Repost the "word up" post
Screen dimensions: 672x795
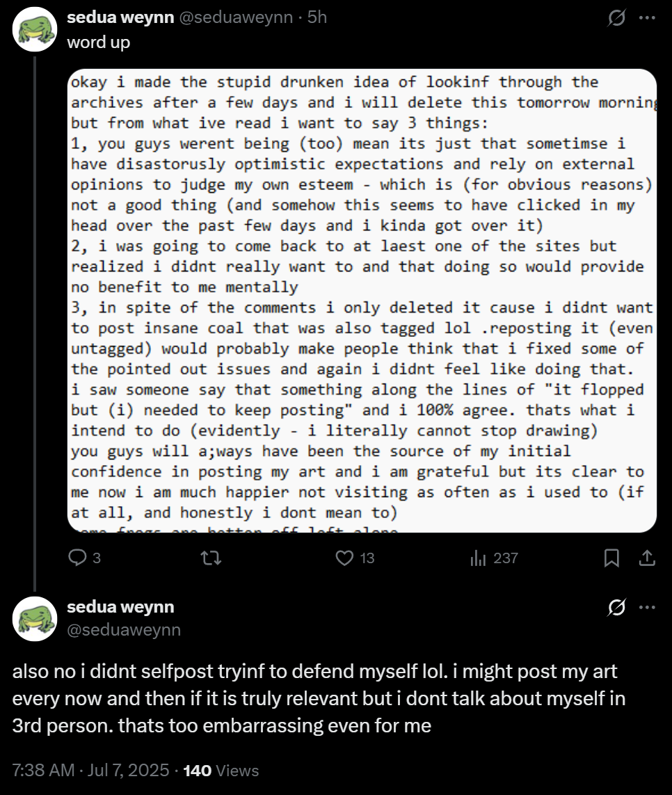coord(207,558)
